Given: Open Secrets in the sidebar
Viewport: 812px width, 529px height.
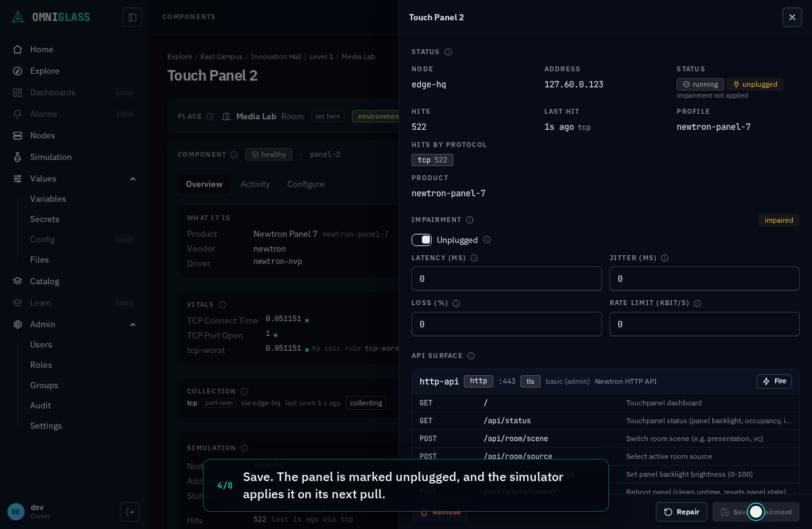Looking at the screenshot, I should point(45,219).
